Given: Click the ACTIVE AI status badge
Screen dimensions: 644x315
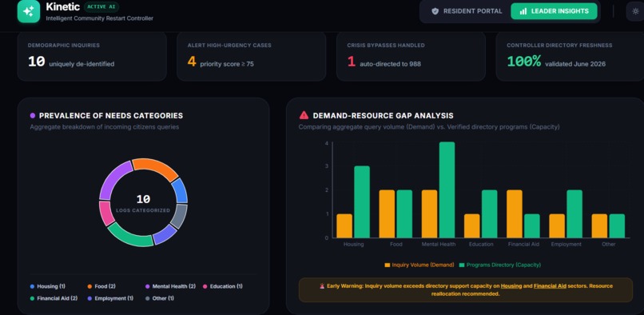Looking at the screenshot, I should [x=101, y=6].
